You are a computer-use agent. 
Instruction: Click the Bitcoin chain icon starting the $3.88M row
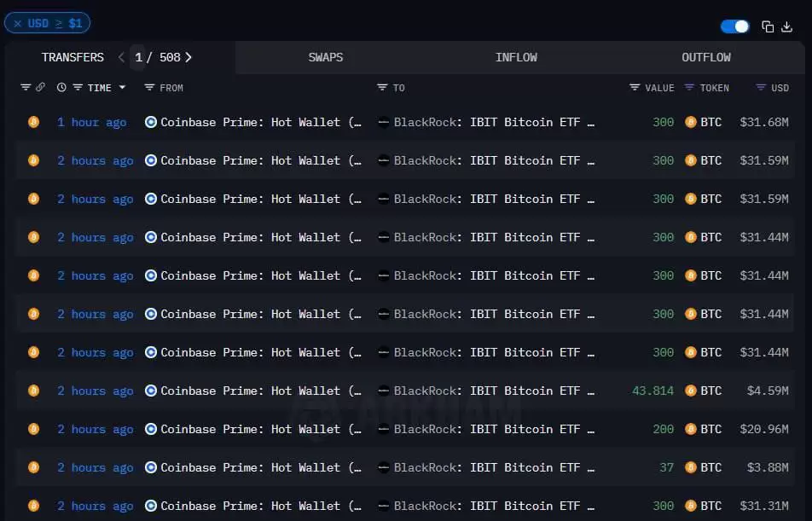pos(33,467)
